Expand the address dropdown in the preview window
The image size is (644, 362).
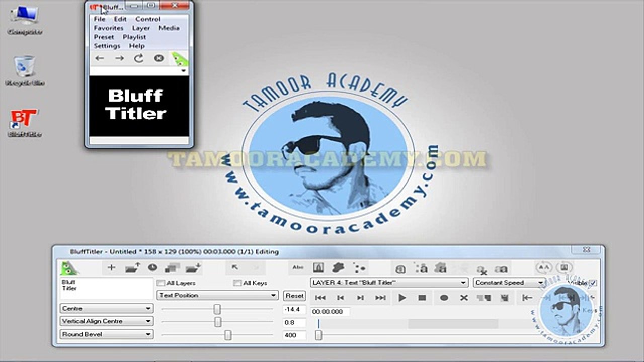pyautogui.click(x=183, y=71)
